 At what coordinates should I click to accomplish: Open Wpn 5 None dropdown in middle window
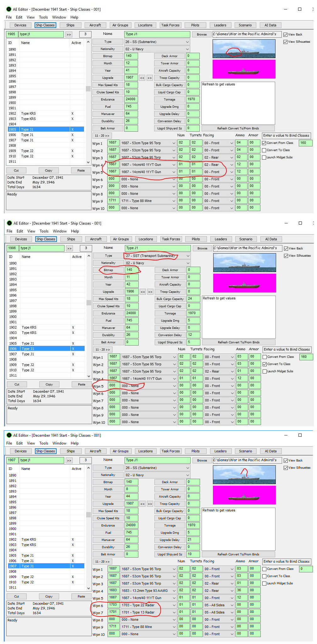149,386
